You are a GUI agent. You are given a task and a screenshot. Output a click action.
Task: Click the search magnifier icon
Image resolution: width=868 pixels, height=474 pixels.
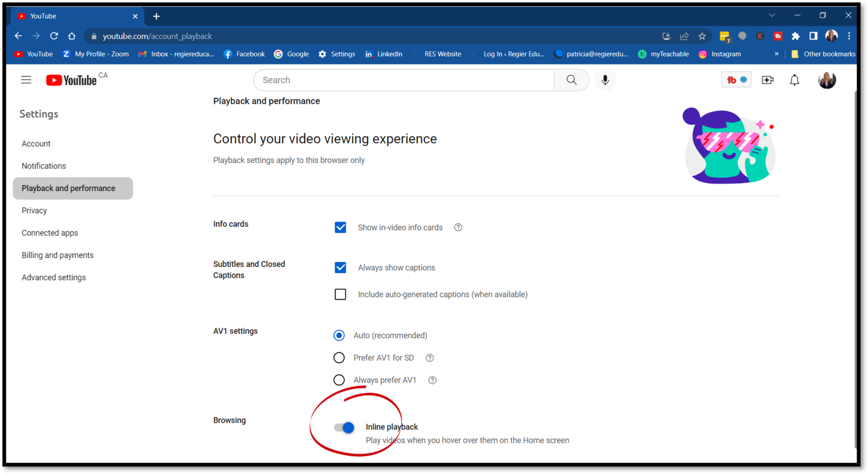pos(572,80)
